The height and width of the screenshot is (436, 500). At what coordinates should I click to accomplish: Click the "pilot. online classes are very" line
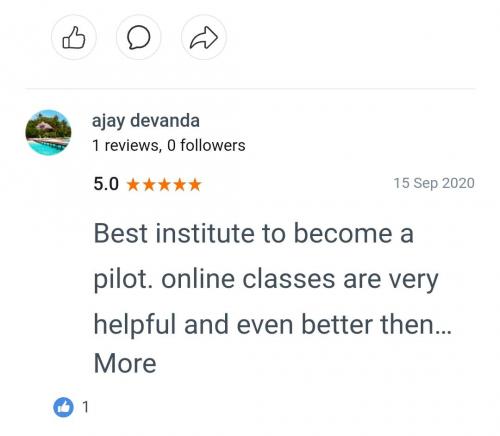(x=266, y=280)
